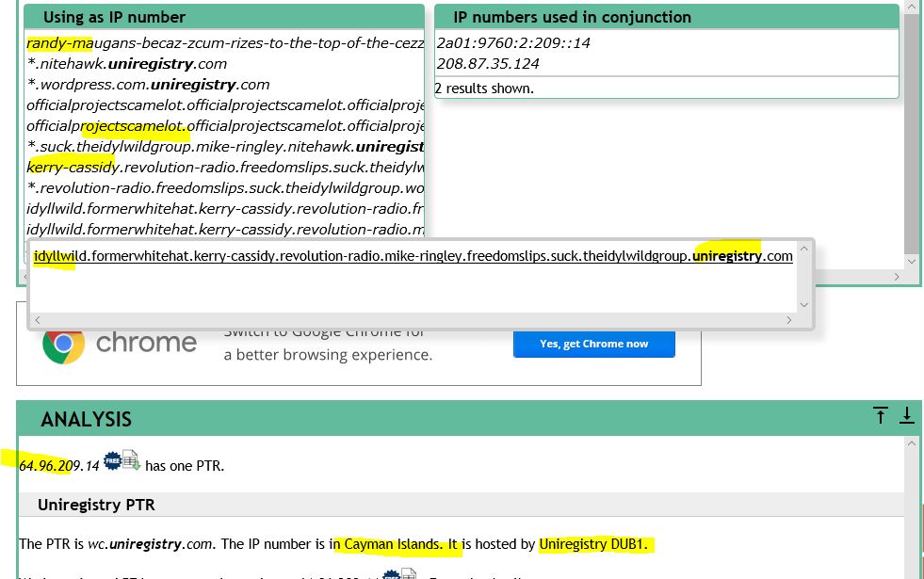Viewport: 924px width, 579px height.
Task: Click the wc.uniregistry.com PTR link
Action: pyautogui.click(x=150, y=544)
